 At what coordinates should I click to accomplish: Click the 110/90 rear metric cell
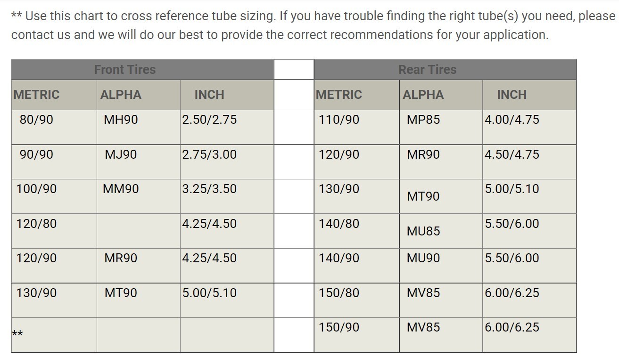pos(357,128)
